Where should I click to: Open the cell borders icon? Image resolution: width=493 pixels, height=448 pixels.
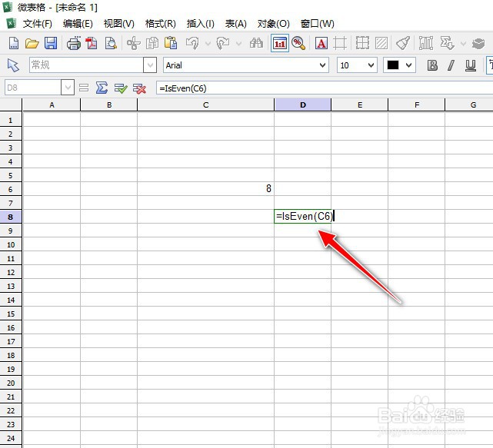coord(362,43)
